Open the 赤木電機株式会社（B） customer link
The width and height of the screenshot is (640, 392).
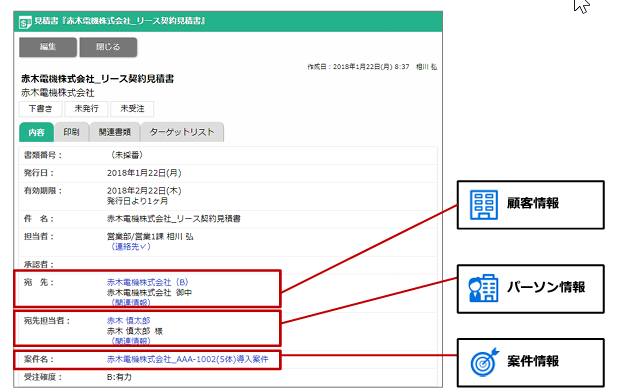(147, 282)
